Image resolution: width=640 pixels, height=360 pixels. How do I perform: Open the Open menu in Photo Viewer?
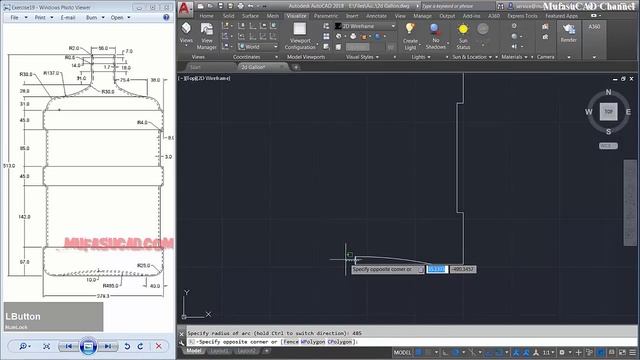(120, 18)
